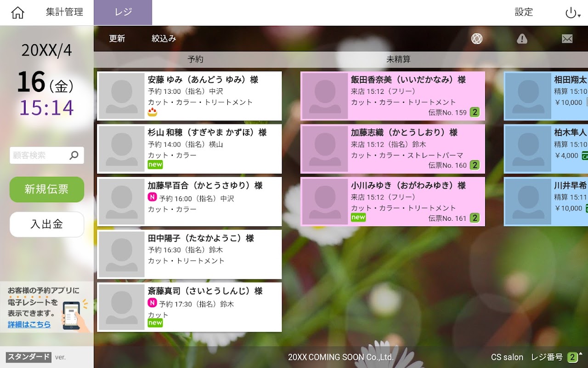Click the birthday cake icon for 安藤 ゆみ

click(x=153, y=112)
